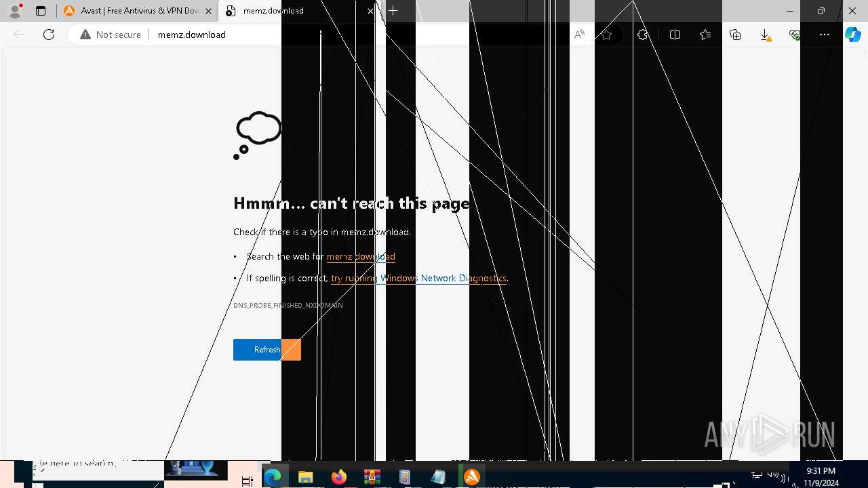Launch Firefox from taskbar
This screenshot has height=488, width=868.
(x=338, y=477)
